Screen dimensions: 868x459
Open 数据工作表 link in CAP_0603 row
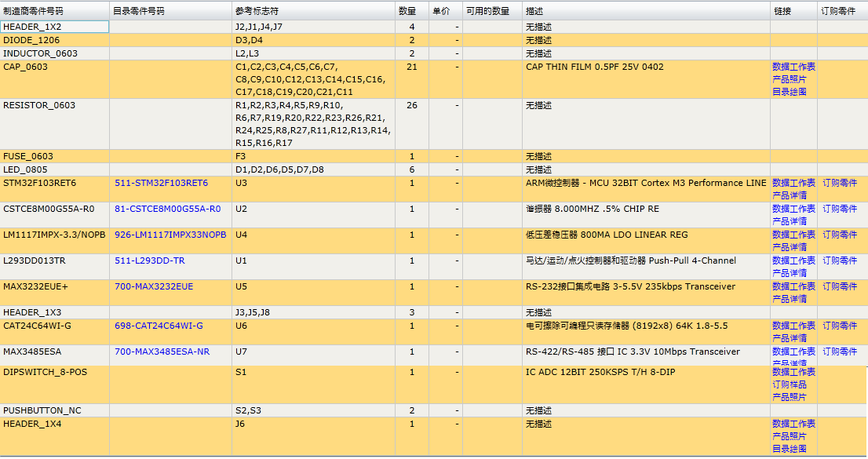click(x=793, y=67)
